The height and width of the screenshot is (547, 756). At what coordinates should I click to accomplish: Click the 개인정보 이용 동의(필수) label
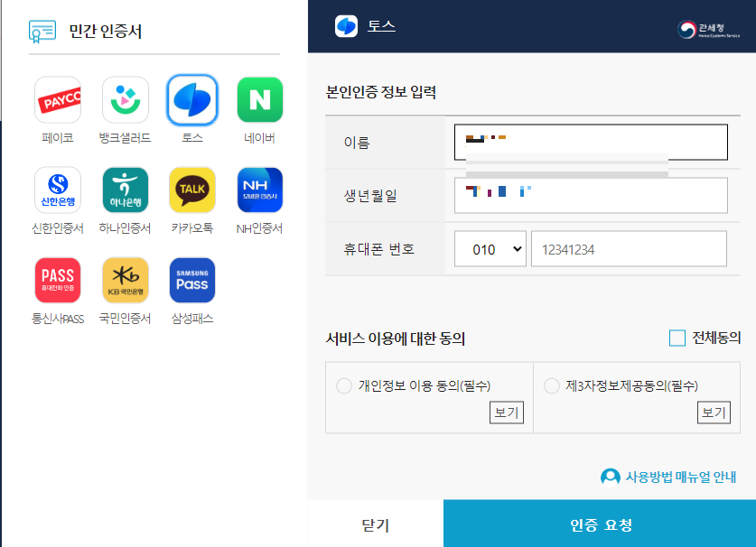(425, 385)
